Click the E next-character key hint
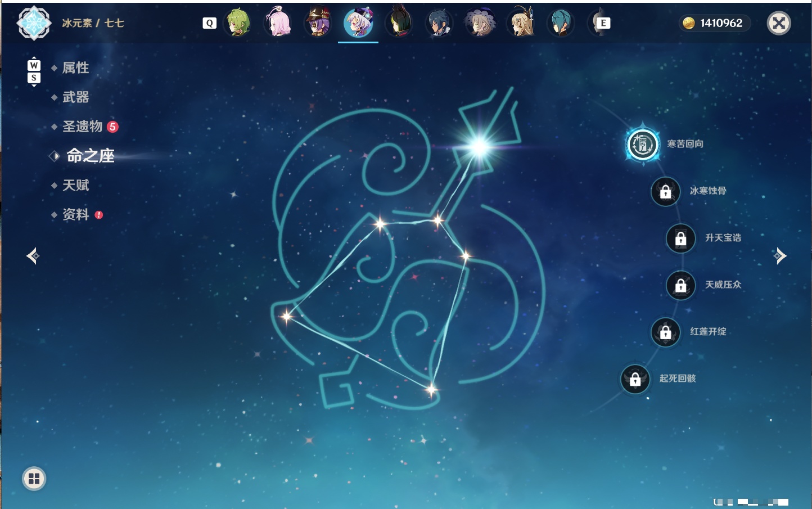This screenshot has height=509, width=812. pos(603,23)
